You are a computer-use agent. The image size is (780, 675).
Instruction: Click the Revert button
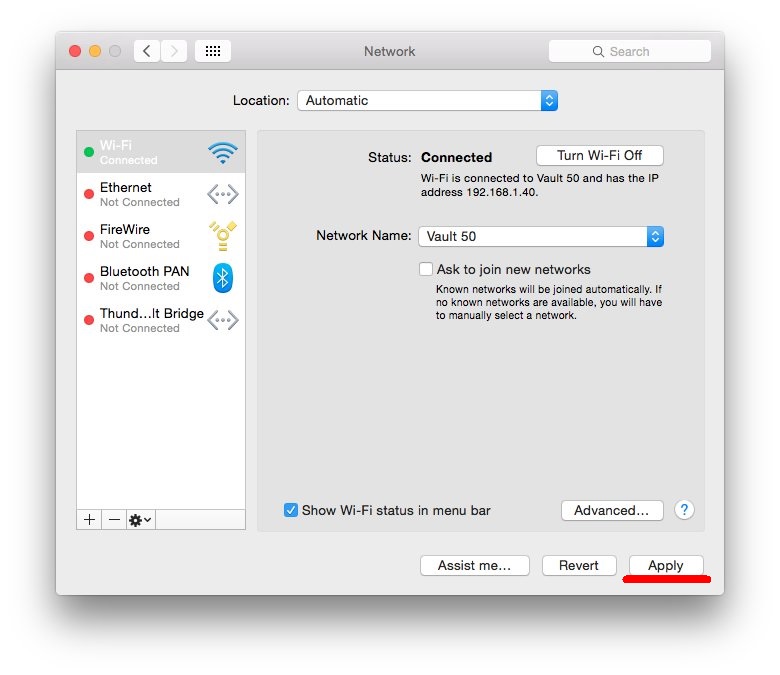click(x=579, y=566)
